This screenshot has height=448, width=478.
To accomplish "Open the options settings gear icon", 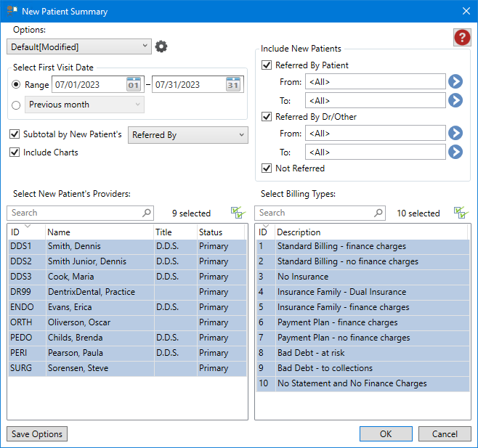I will (161, 46).
